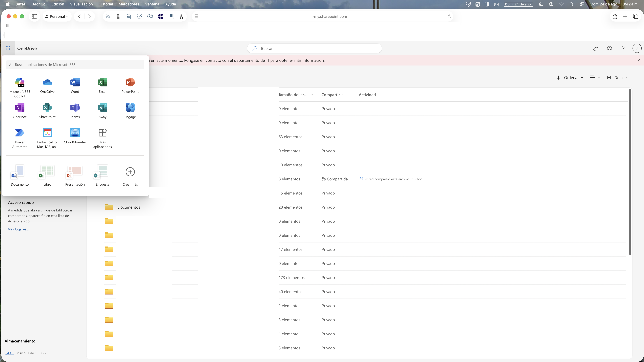This screenshot has width=644, height=362.
Task: Open Safari Marcadores menu
Action: [x=129, y=4]
